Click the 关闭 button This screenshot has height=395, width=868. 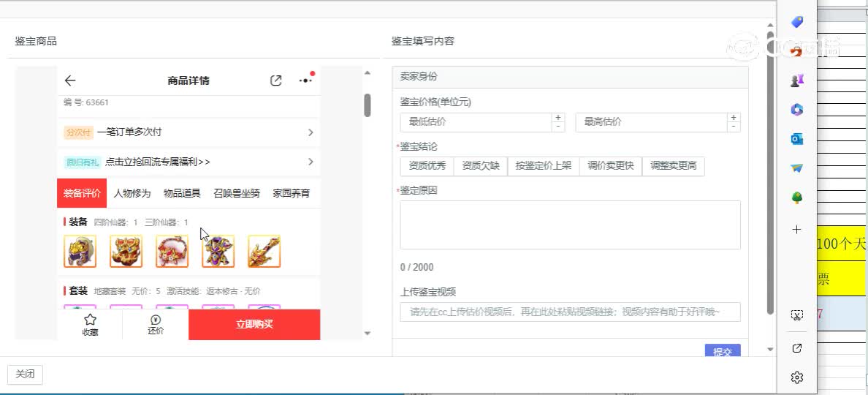(x=25, y=375)
